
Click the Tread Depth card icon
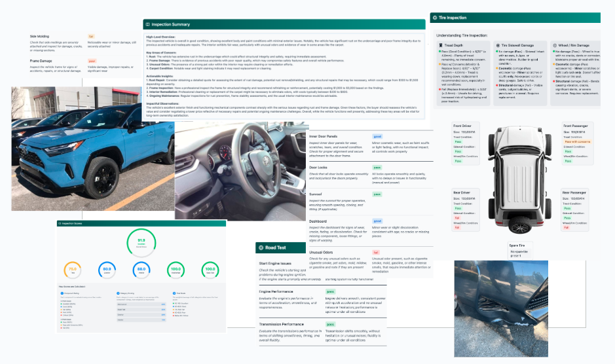[x=441, y=46]
